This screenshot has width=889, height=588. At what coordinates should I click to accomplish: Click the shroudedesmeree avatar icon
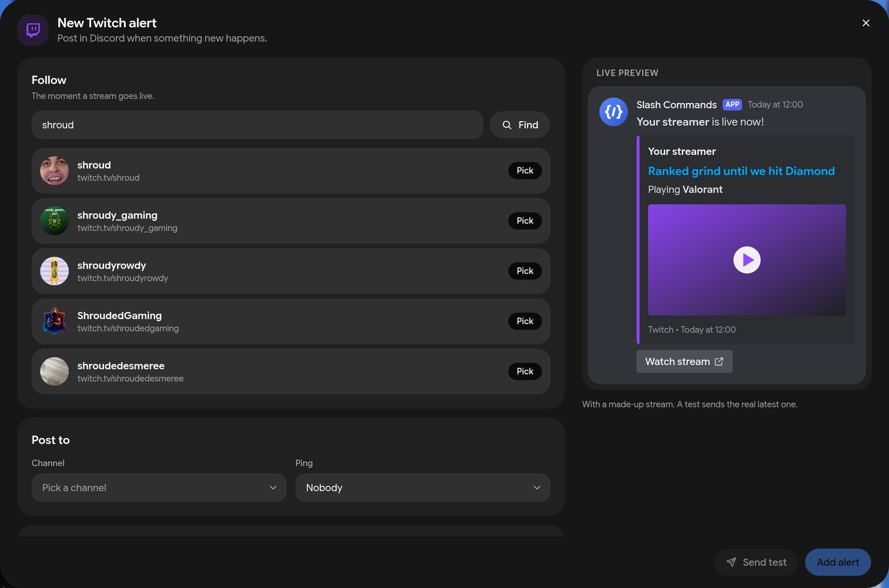coord(54,371)
